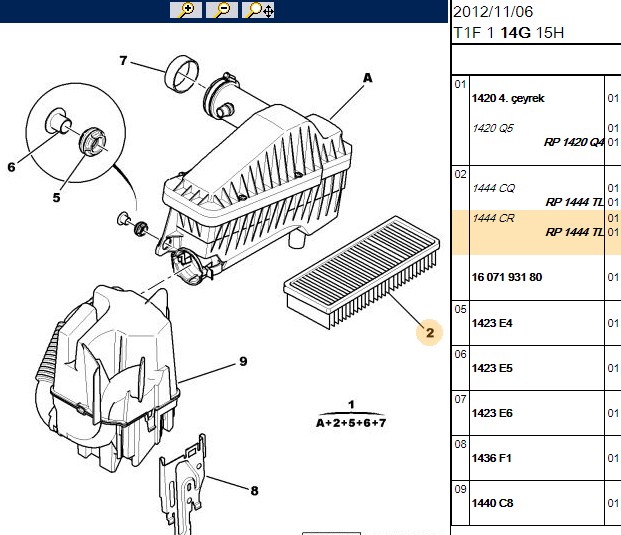
Task: Click the zoom in magnifier icon
Action: (186, 10)
